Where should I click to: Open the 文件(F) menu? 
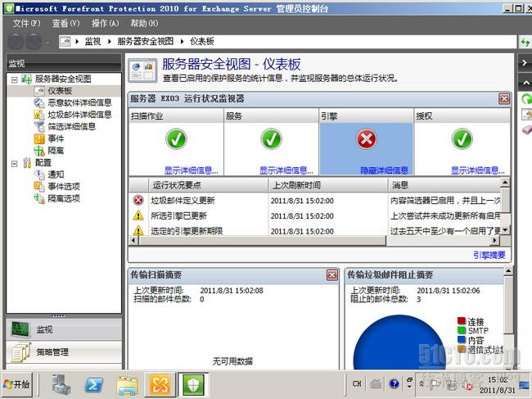coord(26,23)
